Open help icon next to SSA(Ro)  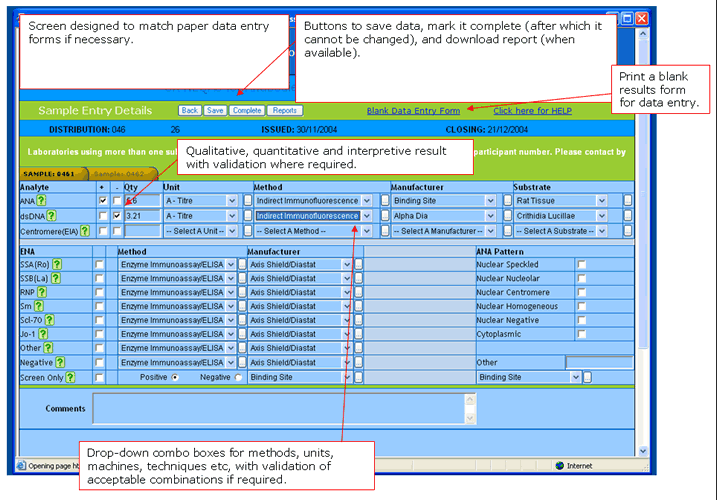[57, 264]
